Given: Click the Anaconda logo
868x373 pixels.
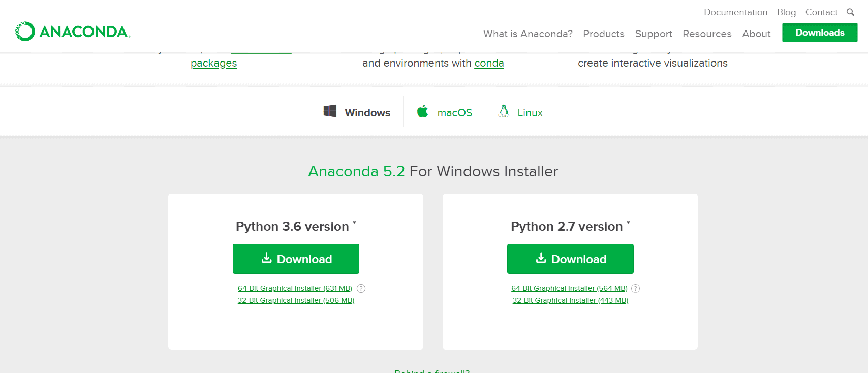Looking at the screenshot, I should pos(73,32).
